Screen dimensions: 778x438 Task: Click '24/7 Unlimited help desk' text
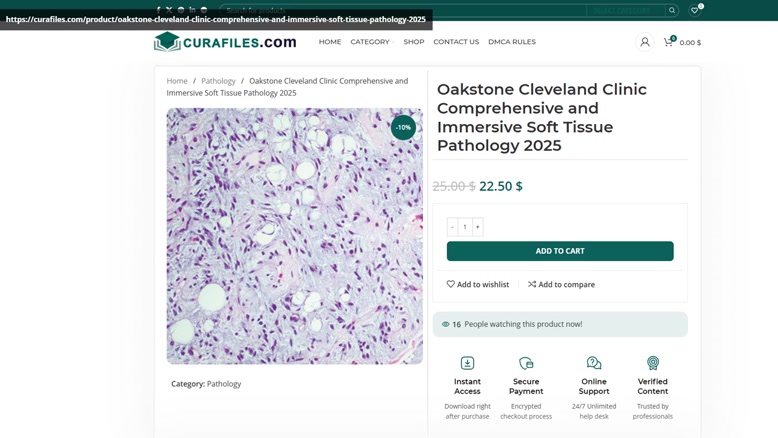click(x=594, y=411)
